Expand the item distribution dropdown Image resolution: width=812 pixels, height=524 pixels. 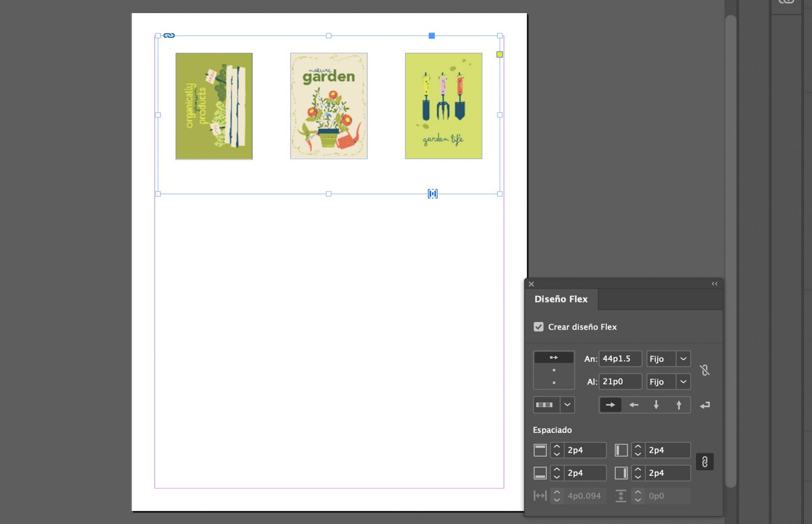point(567,405)
